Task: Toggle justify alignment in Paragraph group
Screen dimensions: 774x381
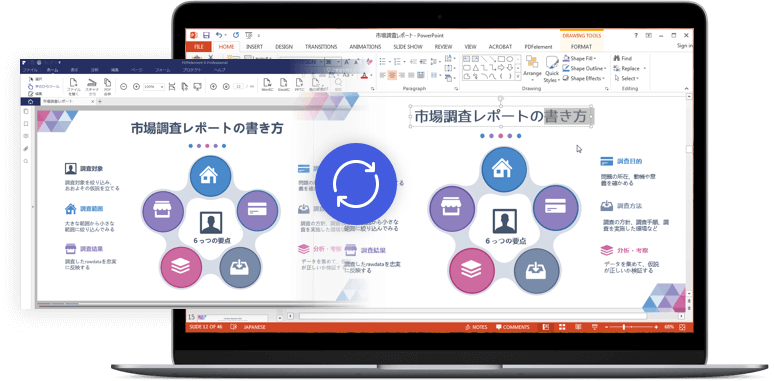Action: pyautogui.click(x=412, y=75)
